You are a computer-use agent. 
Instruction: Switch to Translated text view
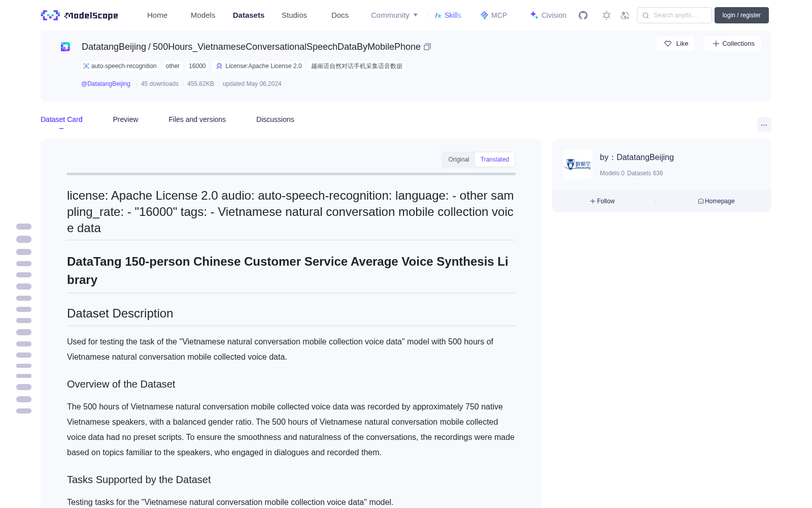pyautogui.click(x=495, y=160)
